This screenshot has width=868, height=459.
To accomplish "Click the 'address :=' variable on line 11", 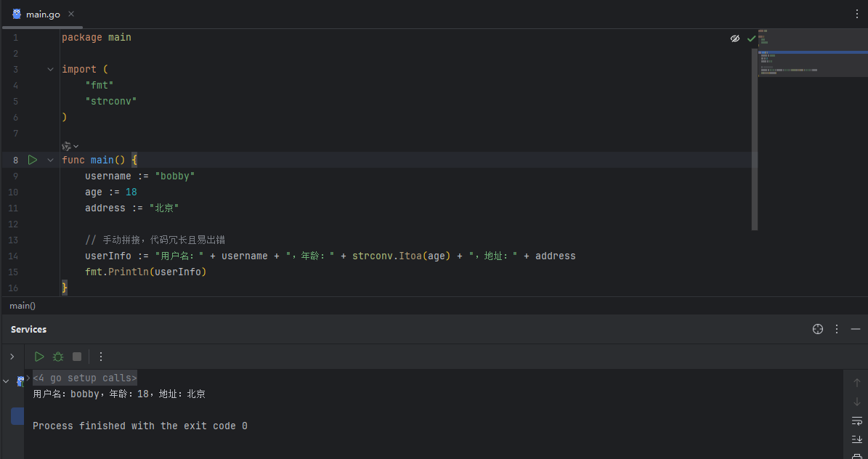I will point(114,208).
